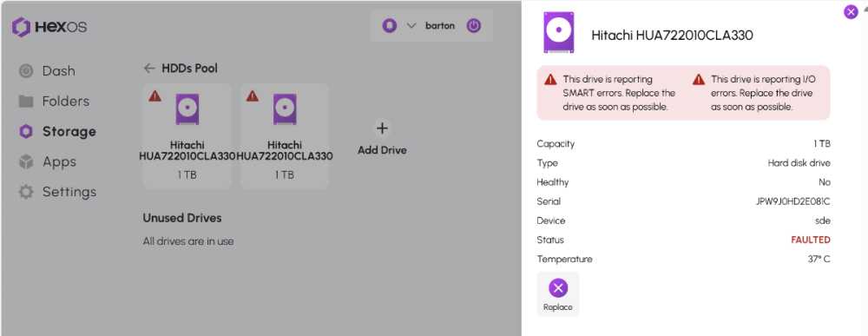Click the SMART errors warning message
Viewport: 868px width, 336px height.
click(620, 93)
